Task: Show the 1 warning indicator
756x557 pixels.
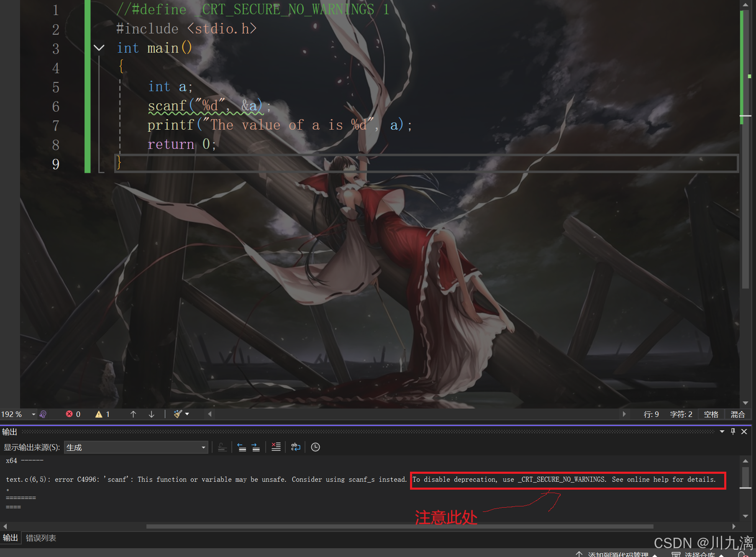Action: pyautogui.click(x=103, y=414)
